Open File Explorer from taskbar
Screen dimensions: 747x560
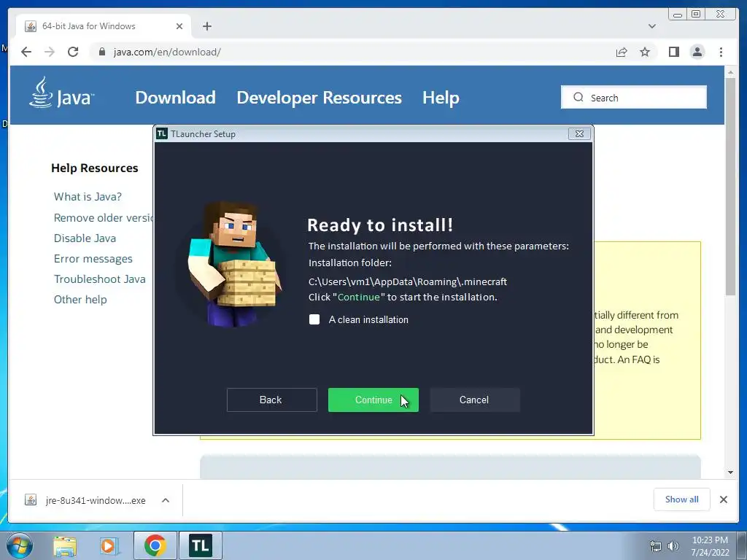(x=65, y=545)
